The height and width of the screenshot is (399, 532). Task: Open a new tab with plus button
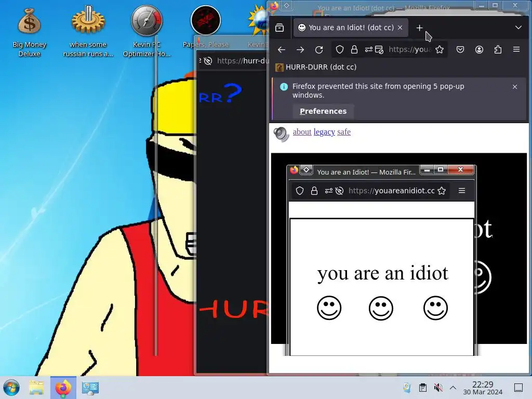coord(419,28)
